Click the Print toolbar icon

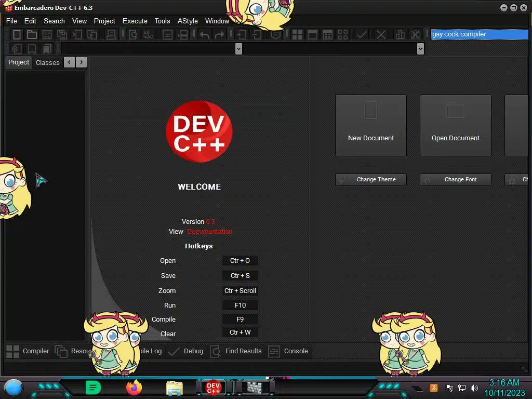coord(111,34)
